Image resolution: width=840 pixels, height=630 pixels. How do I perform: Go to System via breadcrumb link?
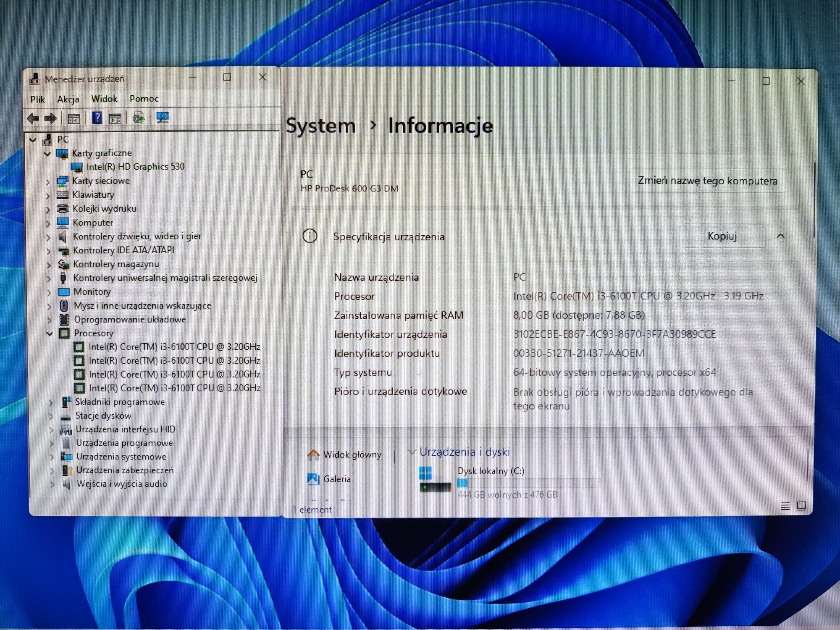click(x=321, y=126)
